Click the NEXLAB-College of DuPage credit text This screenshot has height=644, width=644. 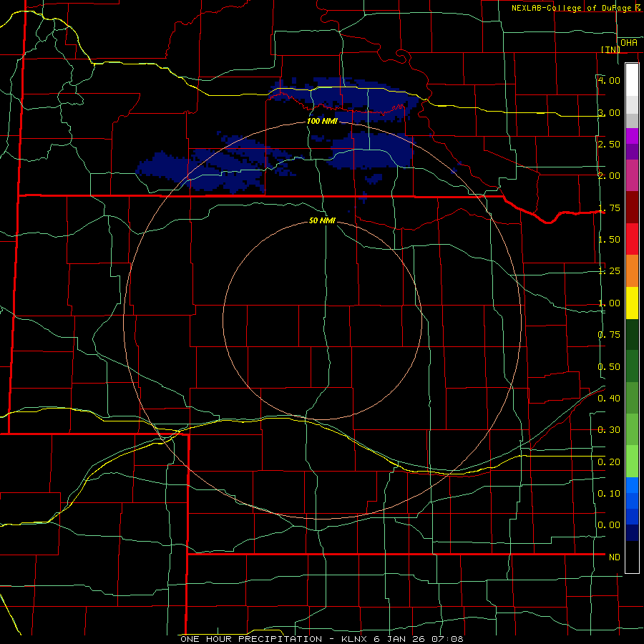(x=577, y=8)
